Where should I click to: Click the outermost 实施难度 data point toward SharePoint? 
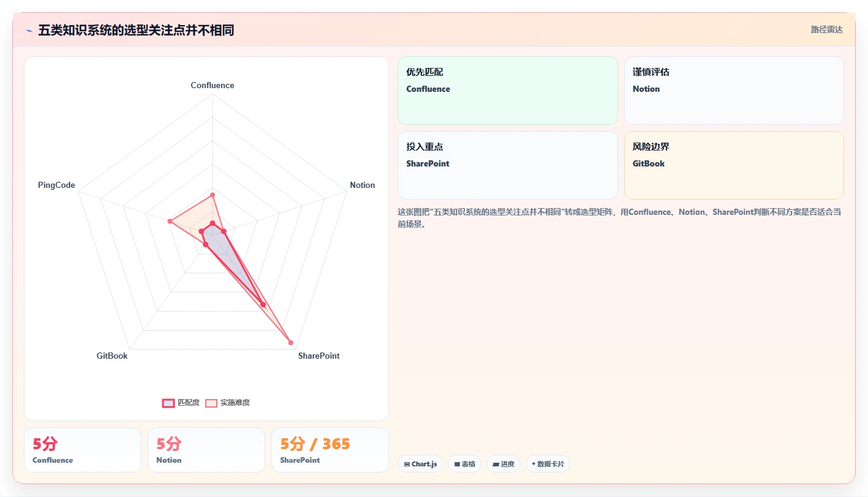[290, 343]
